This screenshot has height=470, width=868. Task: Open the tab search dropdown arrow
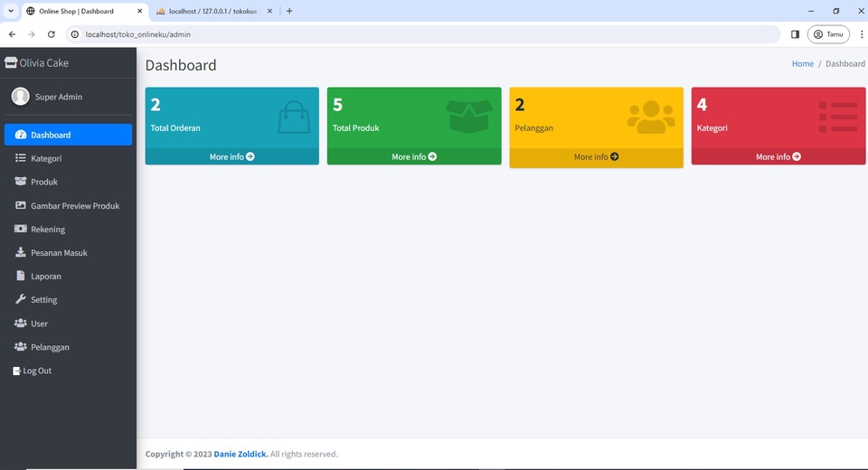11,11
